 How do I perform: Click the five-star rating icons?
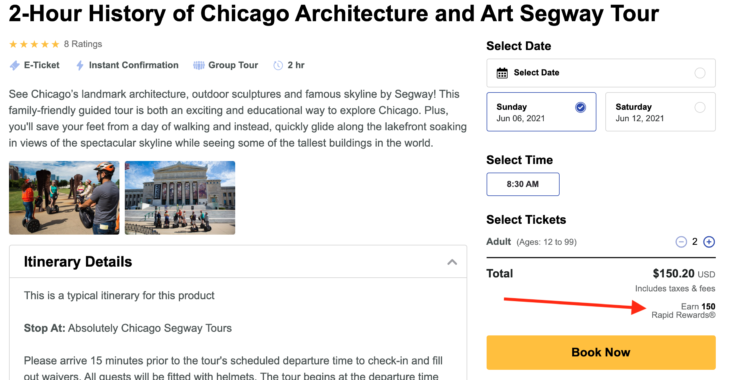[x=35, y=44]
